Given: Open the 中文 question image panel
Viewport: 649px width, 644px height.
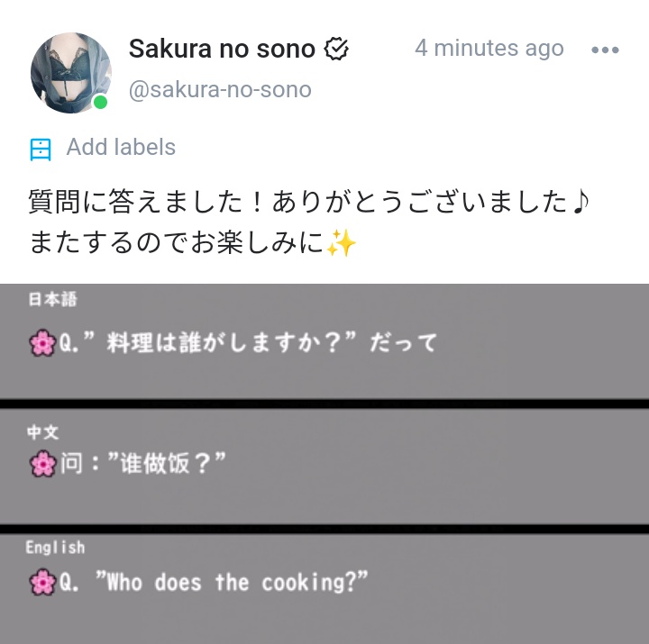Looking at the screenshot, I should [324, 467].
